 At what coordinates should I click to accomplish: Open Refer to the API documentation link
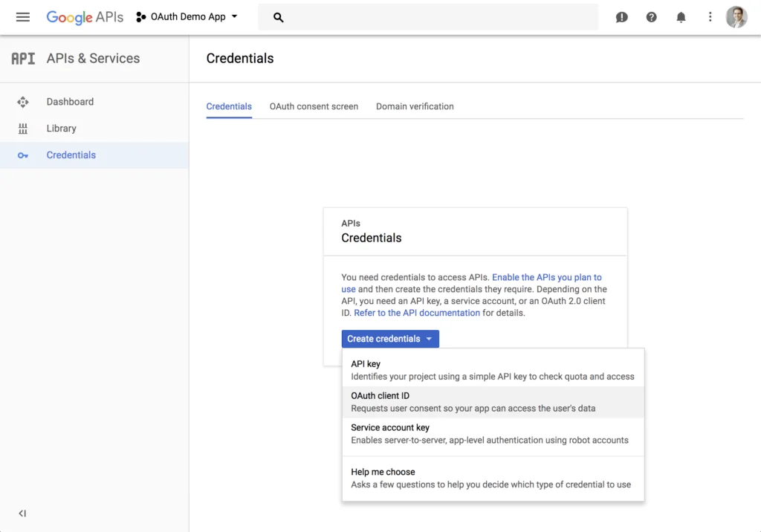(417, 313)
